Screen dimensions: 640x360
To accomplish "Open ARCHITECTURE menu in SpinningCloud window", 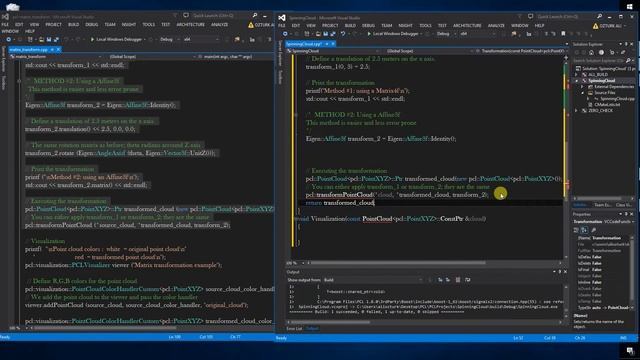I will pos(467,25).
